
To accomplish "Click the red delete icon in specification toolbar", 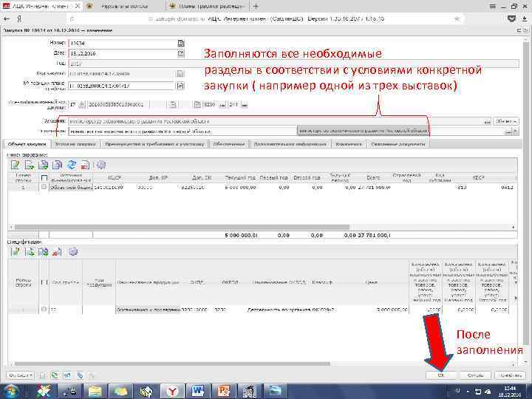I will click(57, 252).
